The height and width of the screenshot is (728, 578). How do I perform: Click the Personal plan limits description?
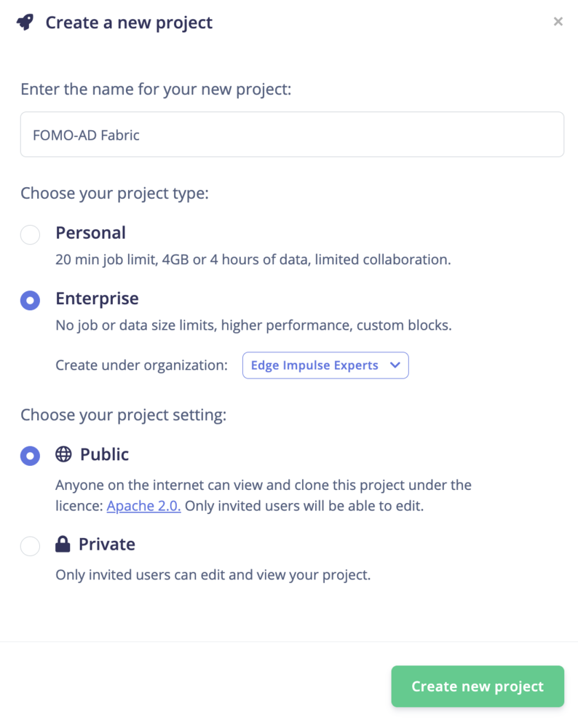point(253,260)
